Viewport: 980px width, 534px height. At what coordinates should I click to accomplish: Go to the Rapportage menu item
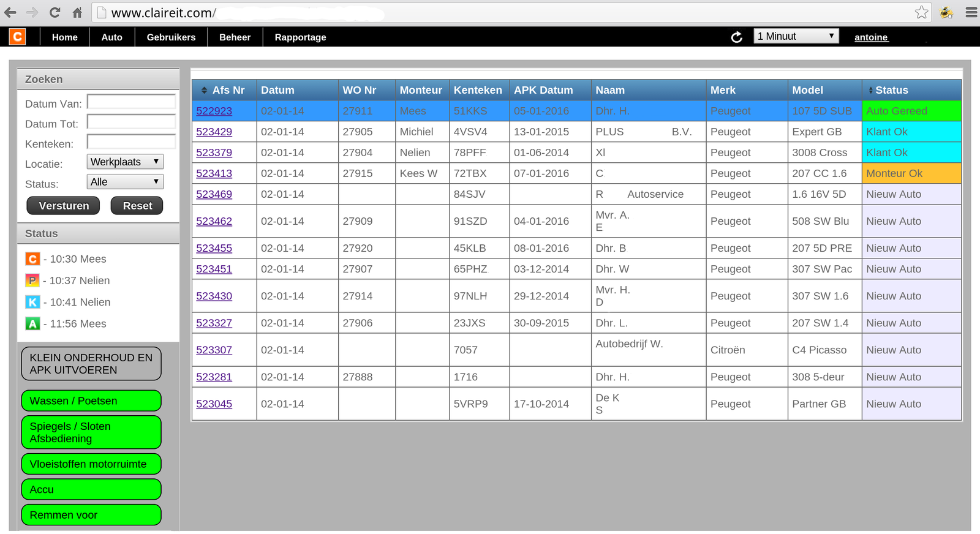(x=300, y=37)
